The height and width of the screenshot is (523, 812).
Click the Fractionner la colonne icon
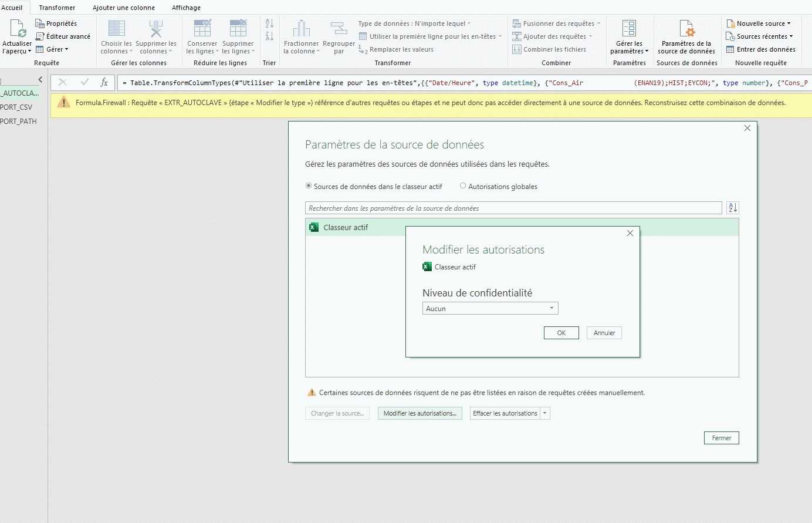coord(301,29)
